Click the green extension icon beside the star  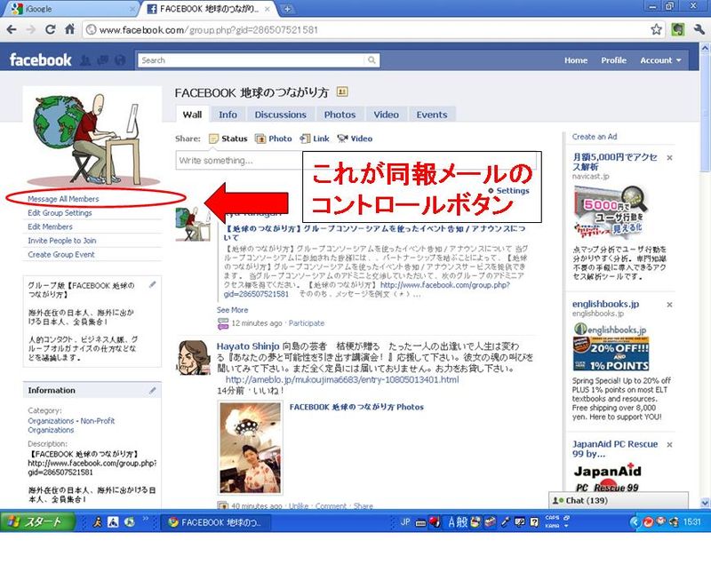point(678,30)
